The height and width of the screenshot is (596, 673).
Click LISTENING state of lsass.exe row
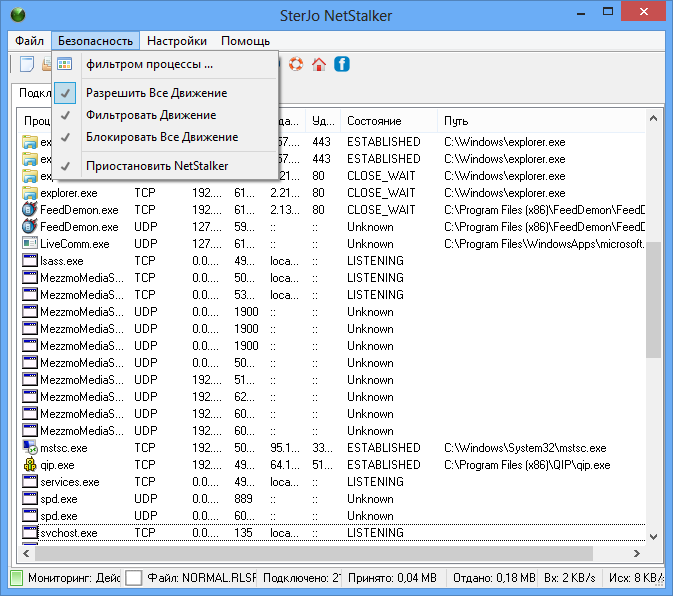pyautogui.click(x=375, y=260)
